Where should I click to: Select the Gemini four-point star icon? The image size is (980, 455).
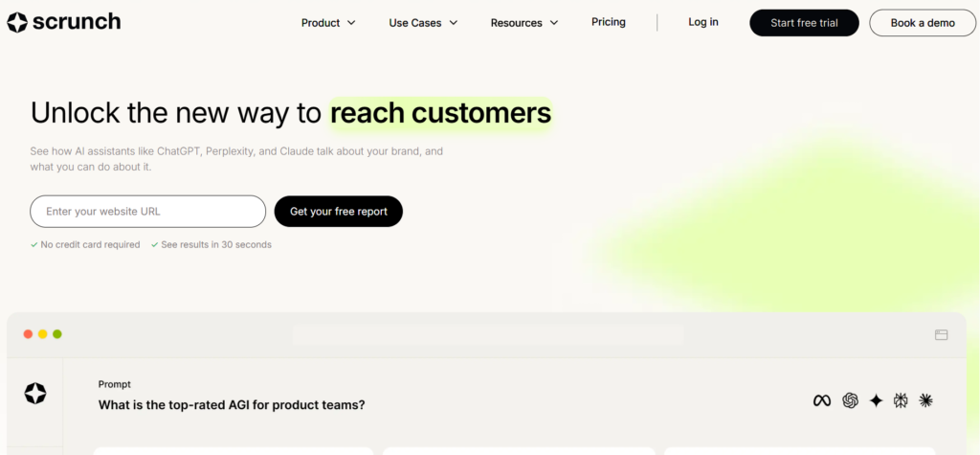(x=876, y=401)
